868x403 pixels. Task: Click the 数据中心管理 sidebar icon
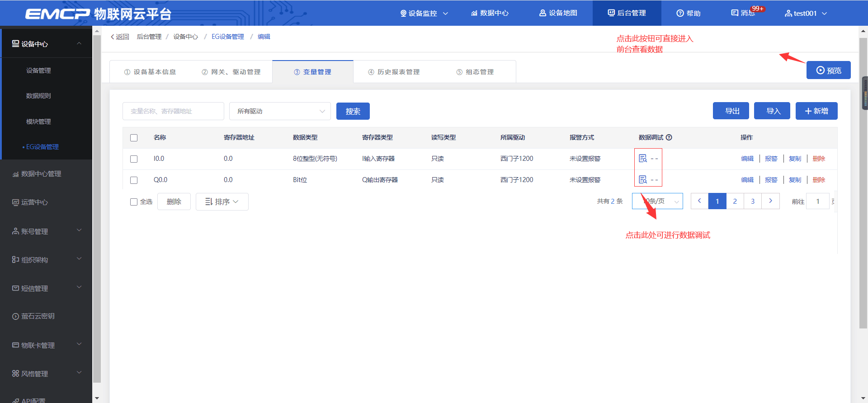coord(15,174)
